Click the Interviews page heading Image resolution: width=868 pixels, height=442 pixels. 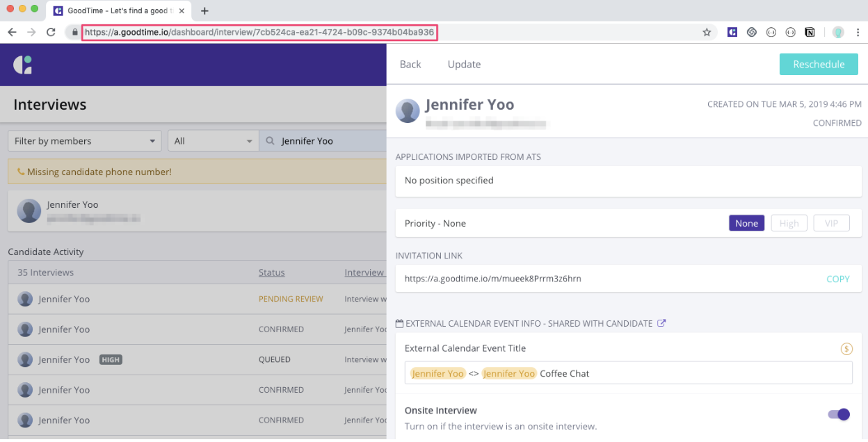(x=50, y=104)
